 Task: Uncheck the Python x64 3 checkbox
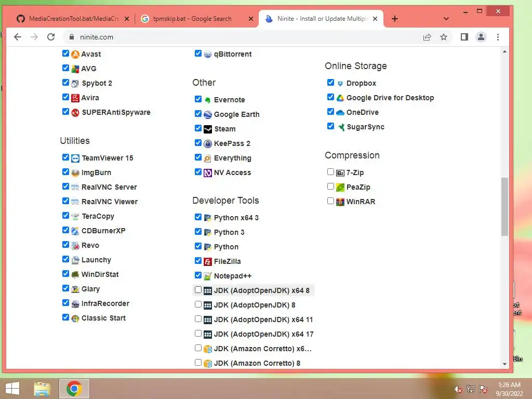(x=198, y=217)
